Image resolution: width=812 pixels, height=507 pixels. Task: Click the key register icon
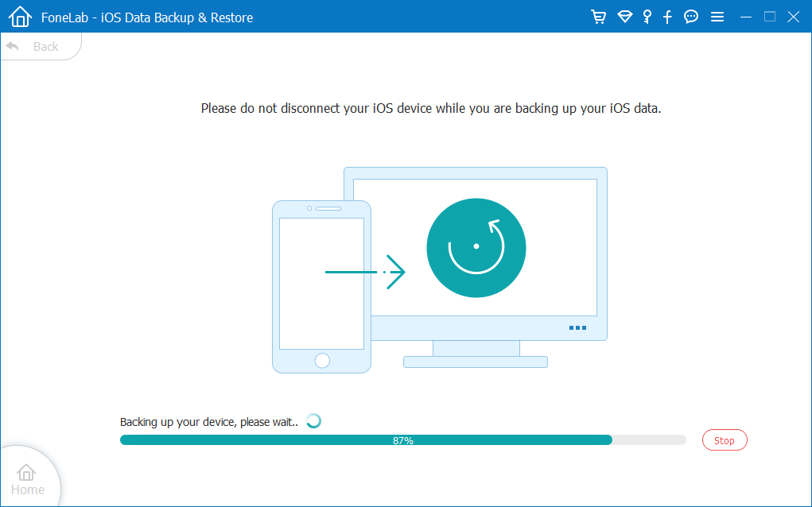tap(647, 17)
